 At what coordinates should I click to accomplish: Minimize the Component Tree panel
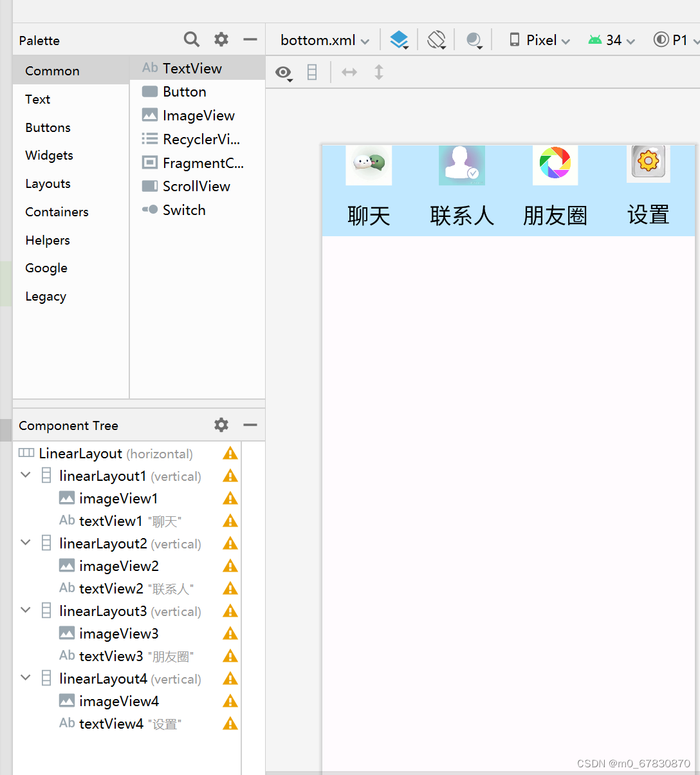[250, 425]
